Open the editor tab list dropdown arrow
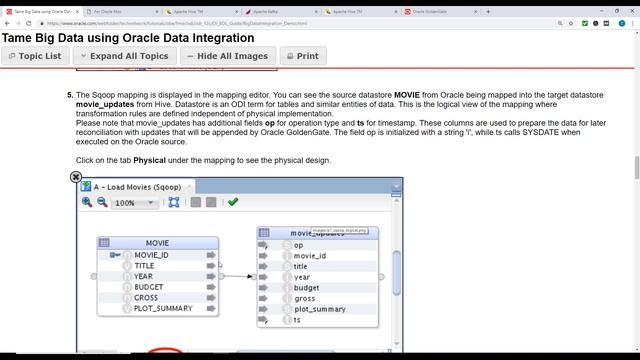The width and height of the screenshot is (640, 360). click(x=396, y=187)
